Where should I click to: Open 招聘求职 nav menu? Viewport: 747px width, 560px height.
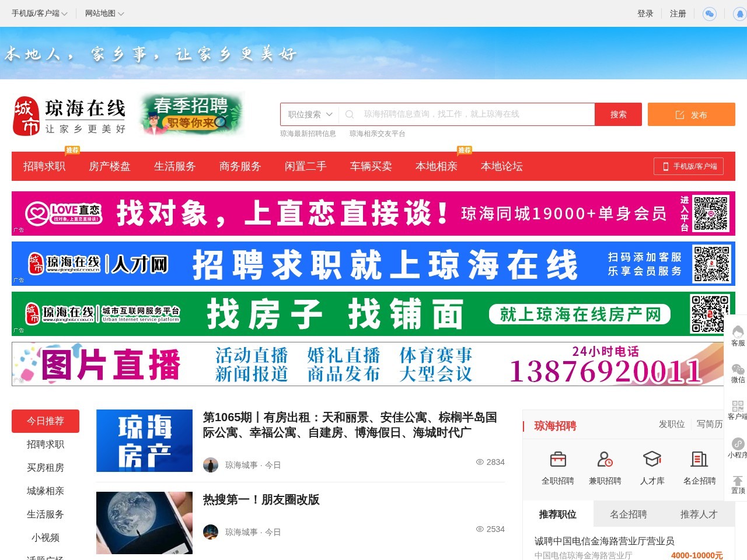click(x=44, y=166)
